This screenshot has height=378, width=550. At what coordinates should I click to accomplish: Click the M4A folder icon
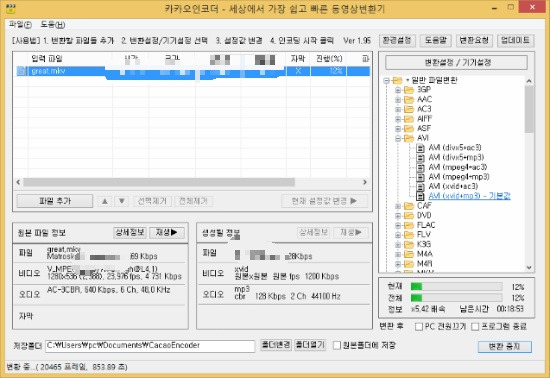(409, 254)
